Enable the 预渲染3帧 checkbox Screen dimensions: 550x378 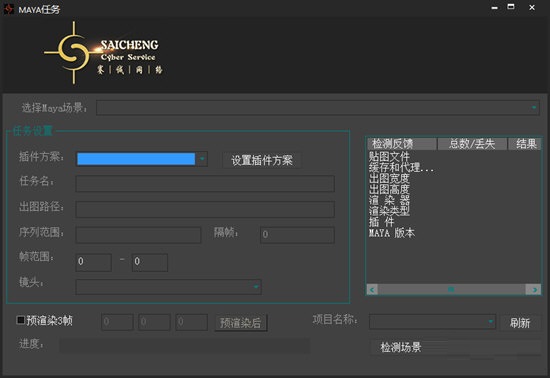[x=21, y=320]
